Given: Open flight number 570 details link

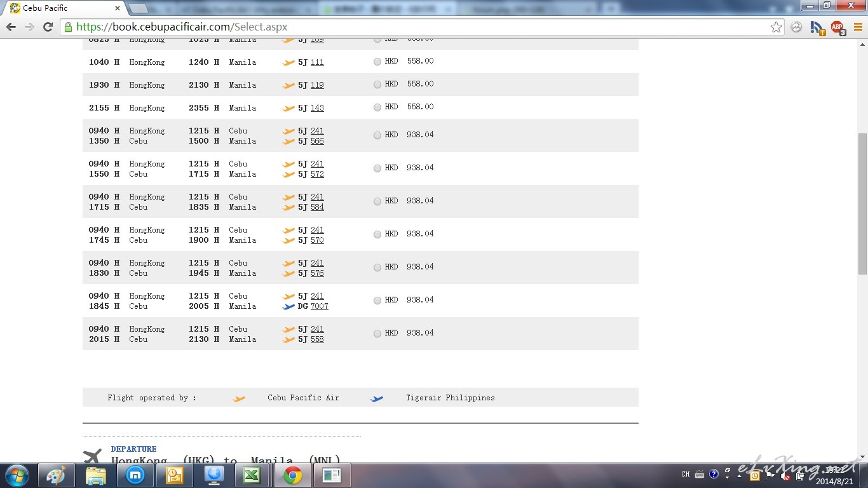Looking at the screenshot, I should click(x=317, y=240).
